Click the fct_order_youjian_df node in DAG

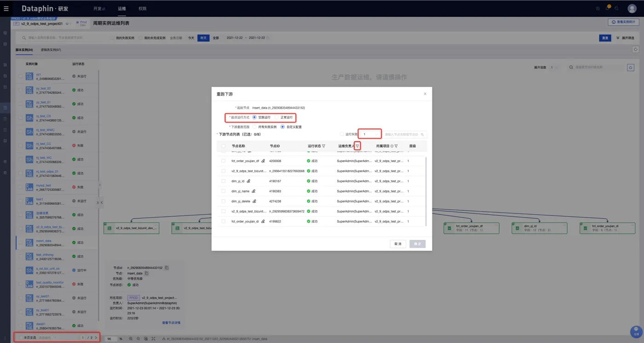[x=471, y=228]
